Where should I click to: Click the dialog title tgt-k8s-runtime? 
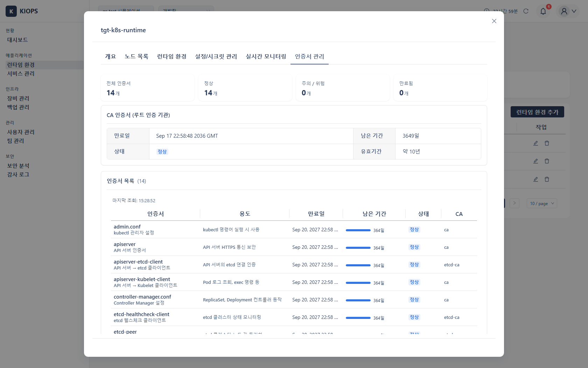(x=123, y=30)
